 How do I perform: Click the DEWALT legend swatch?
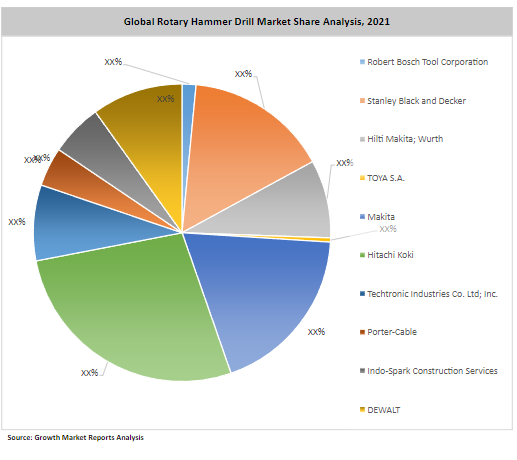(362, 410)
